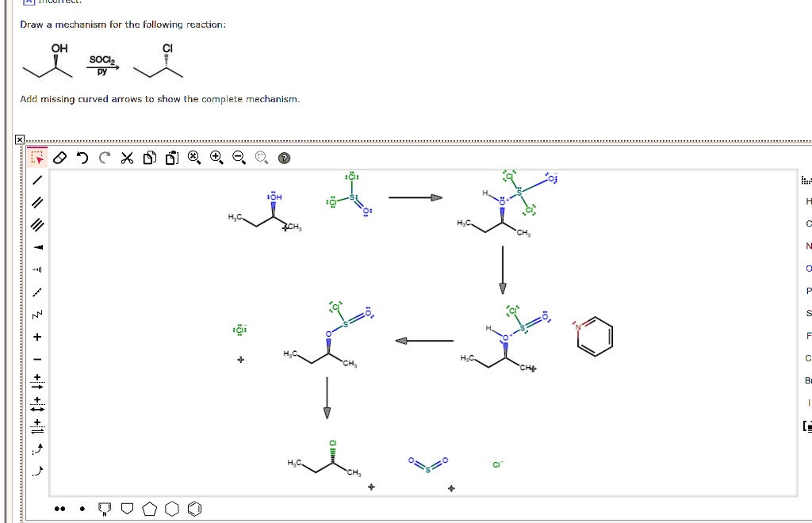Undo the last drawing action
The height and width of the screenshot is (523, 812).
pos(83,157)
